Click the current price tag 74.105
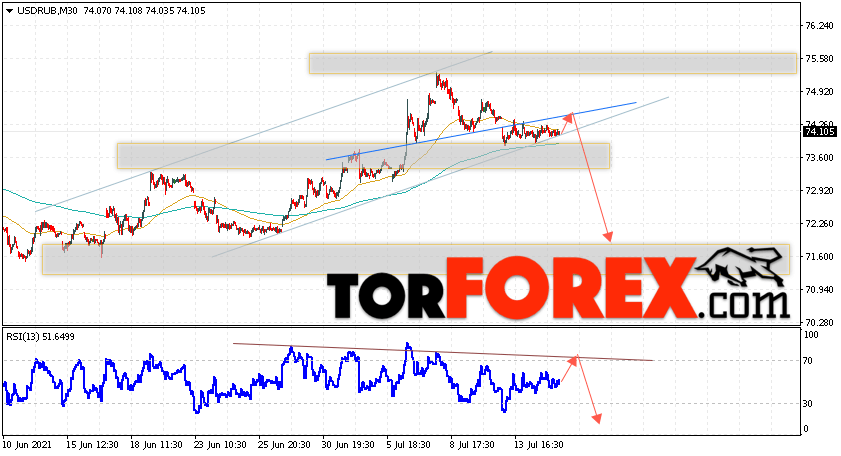Image resolution: width=841 pixels, height=456 pixels. pos(819,131)
